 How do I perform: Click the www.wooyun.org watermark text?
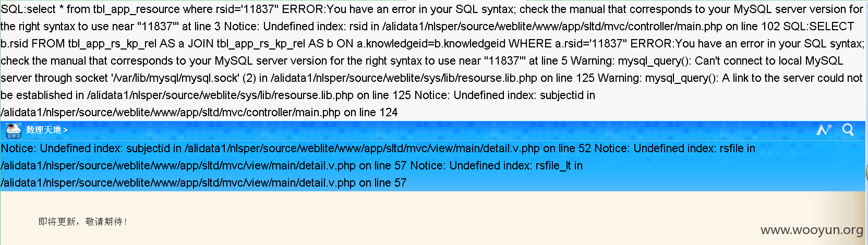coord(812,230)
